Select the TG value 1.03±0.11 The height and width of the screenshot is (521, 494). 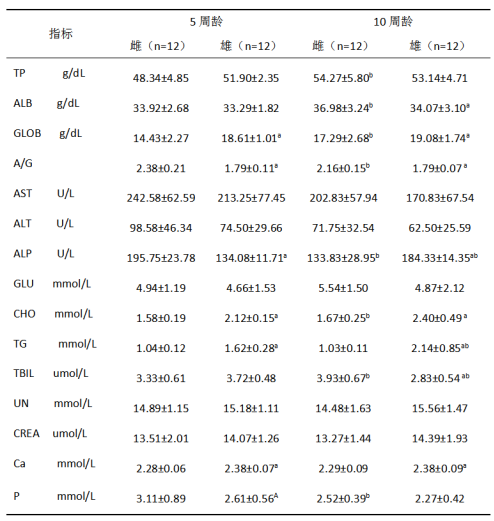343,348
